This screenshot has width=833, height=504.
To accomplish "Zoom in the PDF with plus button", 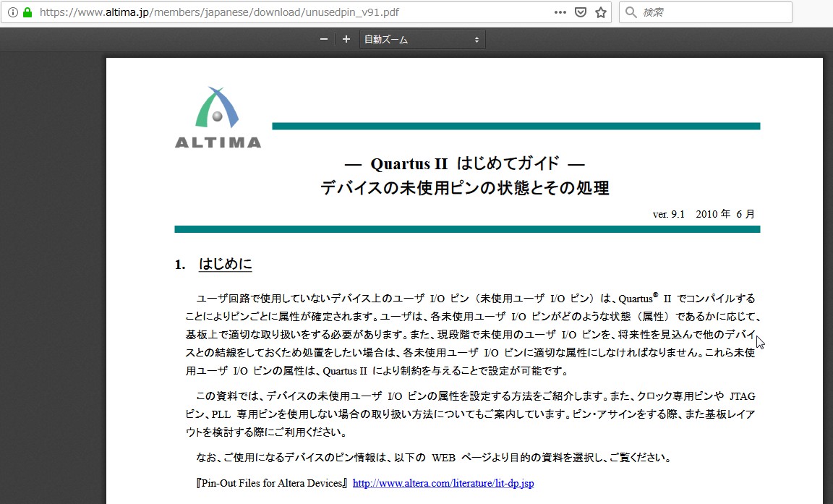I will pyautogui.click(x=346, y=39).
